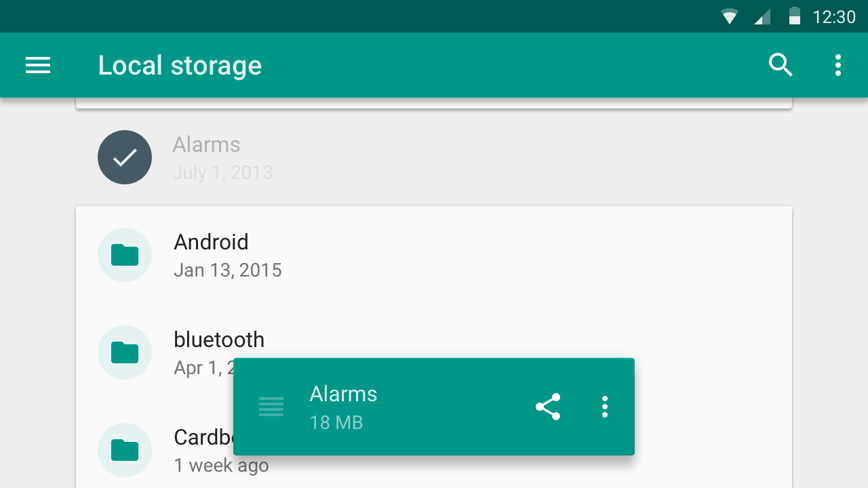Tap the search magnifier icon
The image size is (868, 488).
[x=781, y=65]
